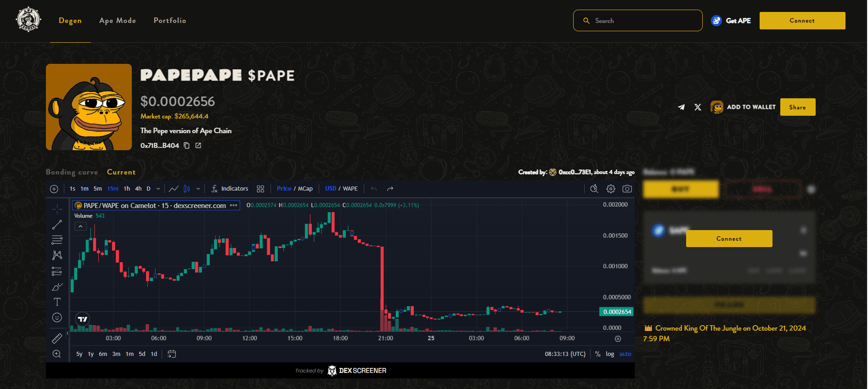Screen dimensions: 868x389
Task: Open the go to date calendar icon
Action: coord(172,354)
